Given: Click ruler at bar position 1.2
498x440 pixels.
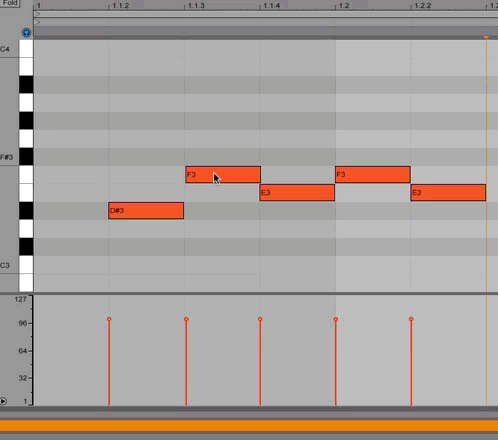Looking at the screenshot, I should pos(344,6).
